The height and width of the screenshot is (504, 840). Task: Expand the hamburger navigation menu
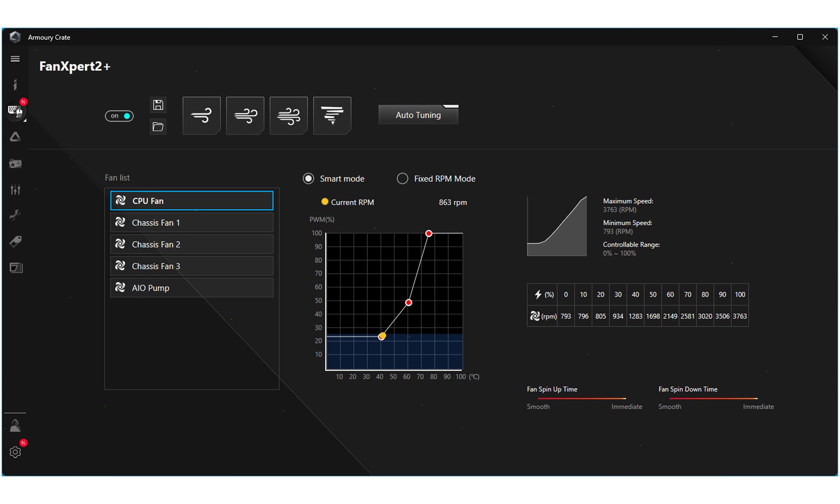pyautogui.click(x=15, y=58)
